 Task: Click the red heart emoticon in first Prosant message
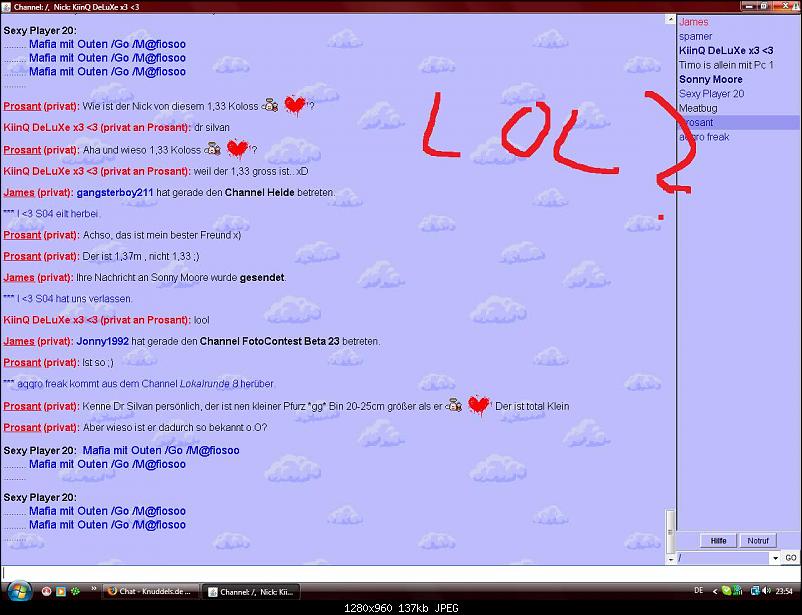click(294, 105)
